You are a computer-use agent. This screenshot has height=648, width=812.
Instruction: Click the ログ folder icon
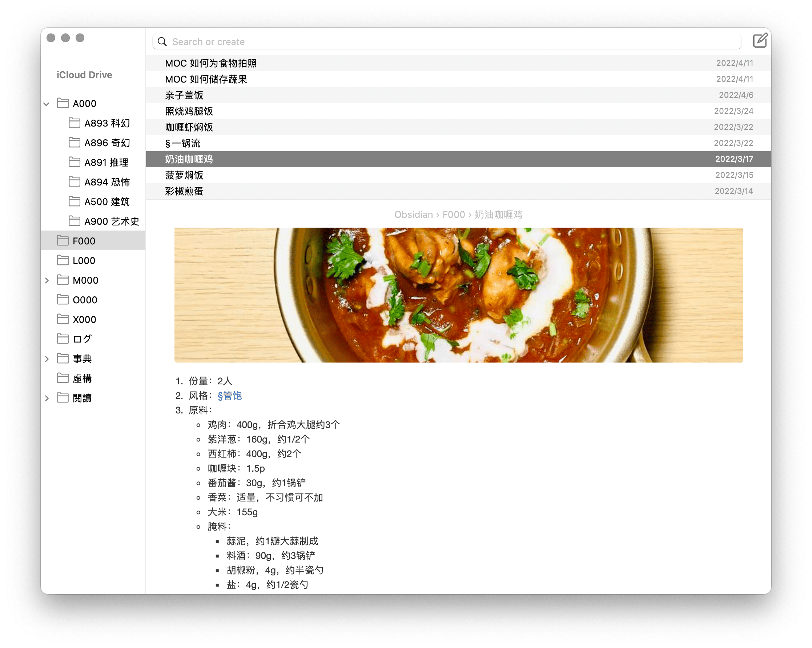63,338
